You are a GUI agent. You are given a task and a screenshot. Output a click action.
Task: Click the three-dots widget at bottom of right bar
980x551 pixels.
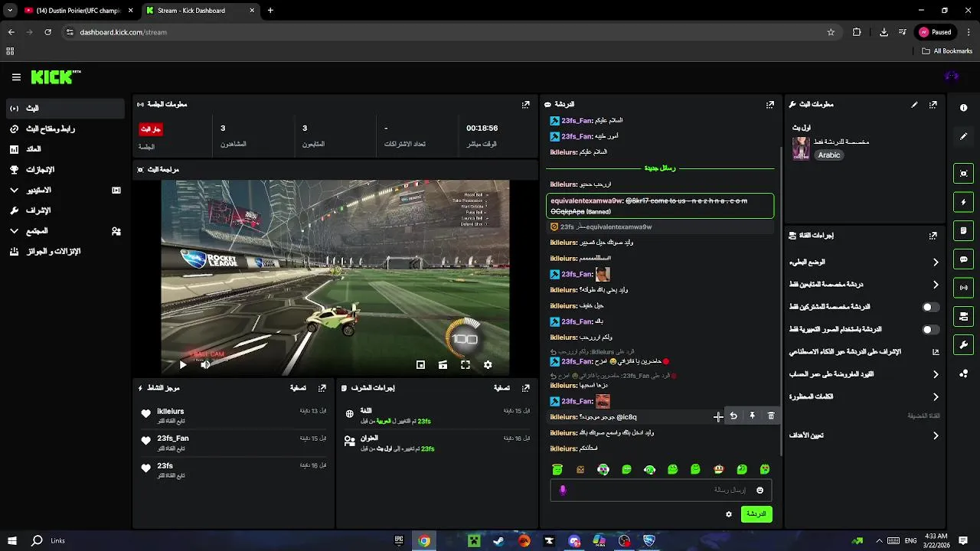963,373
